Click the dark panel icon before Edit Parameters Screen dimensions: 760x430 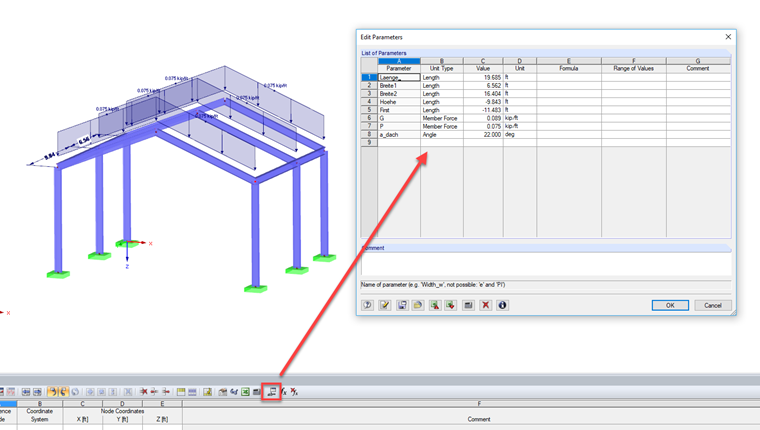click(x=256, y=392)
